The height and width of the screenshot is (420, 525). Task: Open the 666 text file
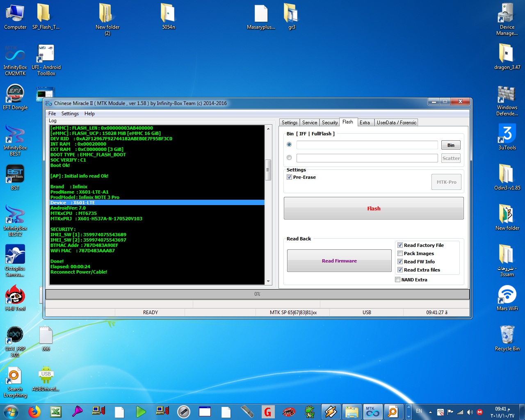pyautogui.click(x=46, y=339)
